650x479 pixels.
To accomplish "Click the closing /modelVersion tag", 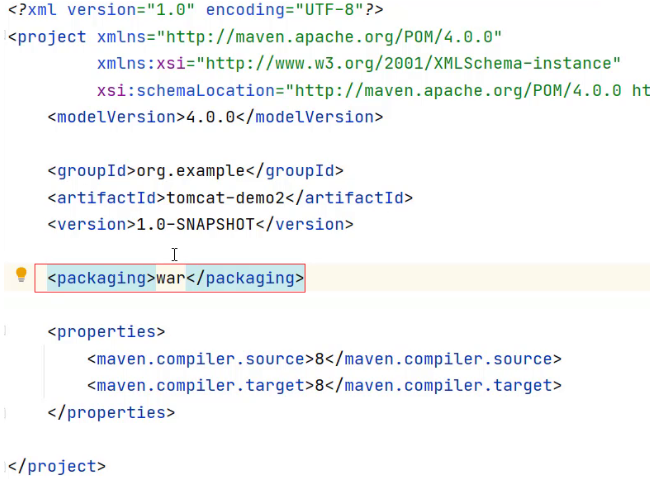I will (x=310, y=117).
